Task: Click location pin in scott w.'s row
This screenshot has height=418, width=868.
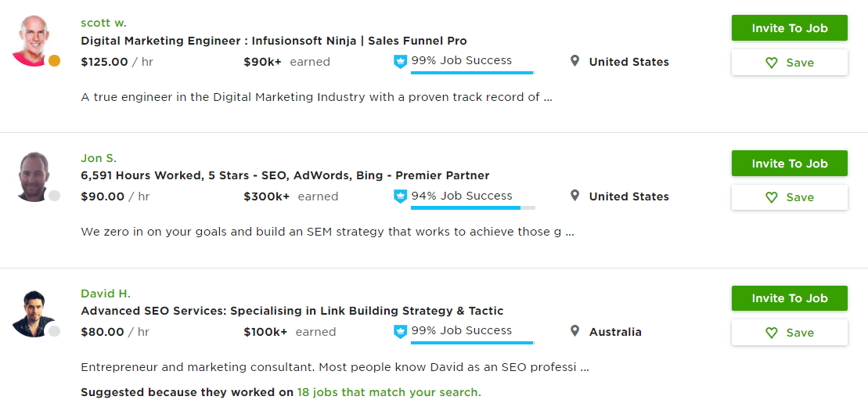Action: click(575, 62)
